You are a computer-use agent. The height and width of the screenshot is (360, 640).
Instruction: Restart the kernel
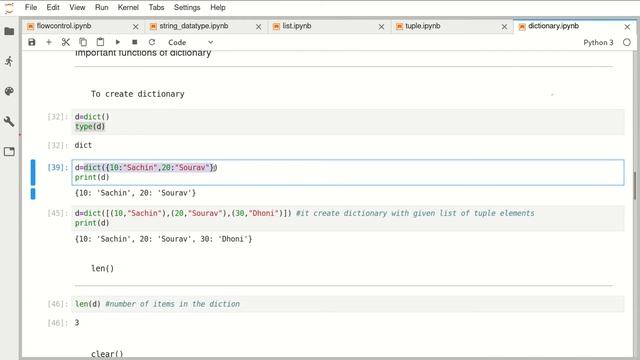point(152,42)
